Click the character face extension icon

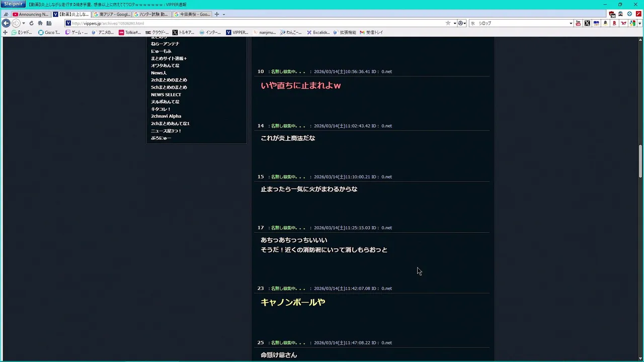pos(620,14)
